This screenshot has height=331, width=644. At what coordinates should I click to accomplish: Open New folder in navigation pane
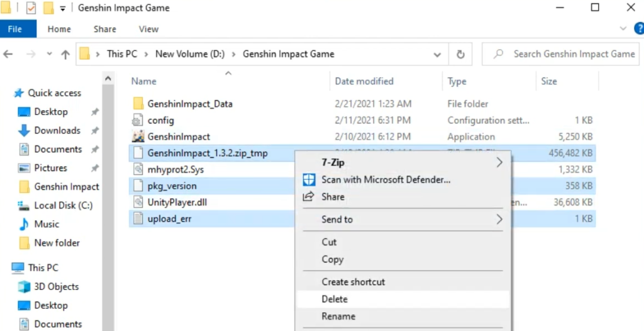57,243
